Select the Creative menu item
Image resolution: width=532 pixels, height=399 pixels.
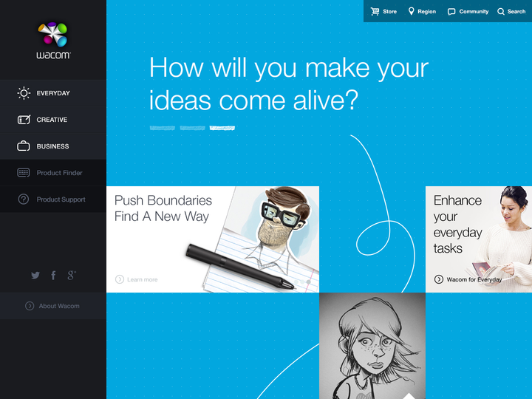(x=53, y=120)
